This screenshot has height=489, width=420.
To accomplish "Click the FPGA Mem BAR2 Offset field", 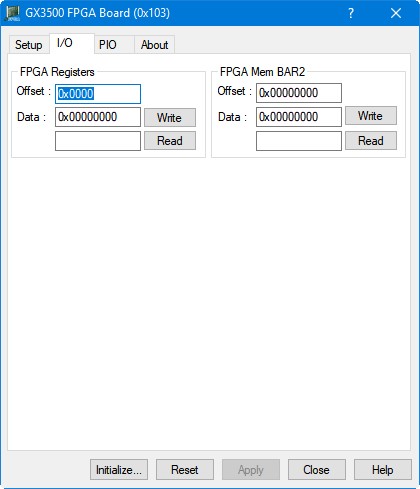I will (x=299, y=93).
